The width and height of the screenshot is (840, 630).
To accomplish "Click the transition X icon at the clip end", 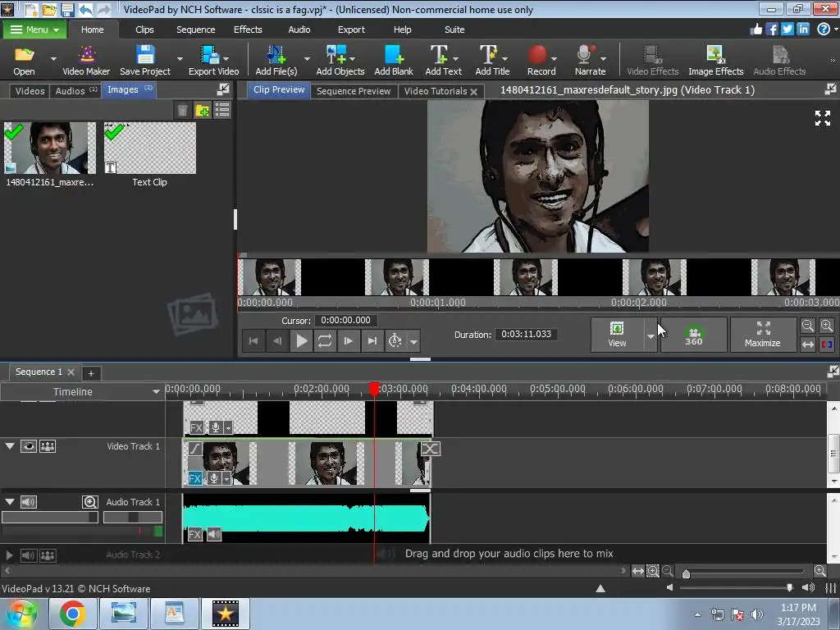I will point(430,449).
